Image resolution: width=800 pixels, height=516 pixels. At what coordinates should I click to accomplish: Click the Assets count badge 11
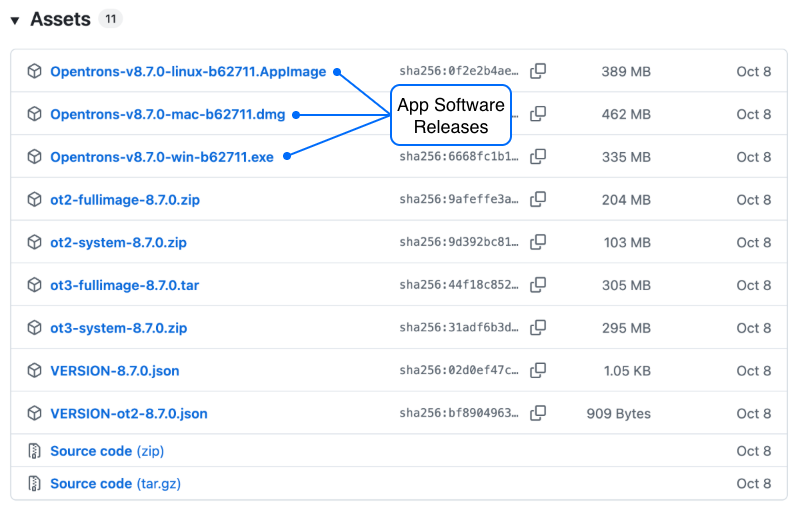coord(111,19)
